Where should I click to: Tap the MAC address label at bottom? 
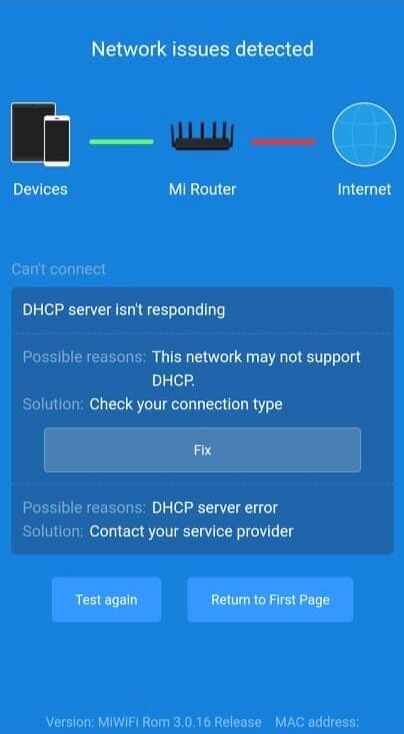pos(317,722)
